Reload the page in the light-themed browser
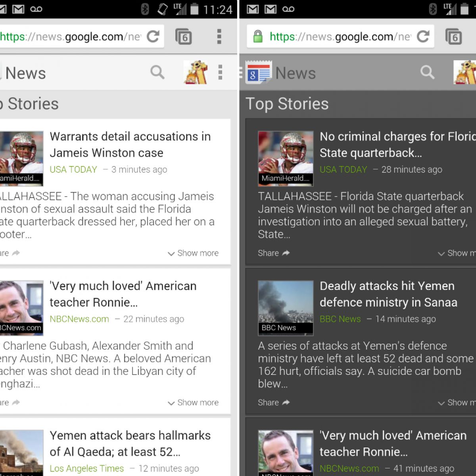This screenshot has height=476, width=476. (x=153, y=36)
